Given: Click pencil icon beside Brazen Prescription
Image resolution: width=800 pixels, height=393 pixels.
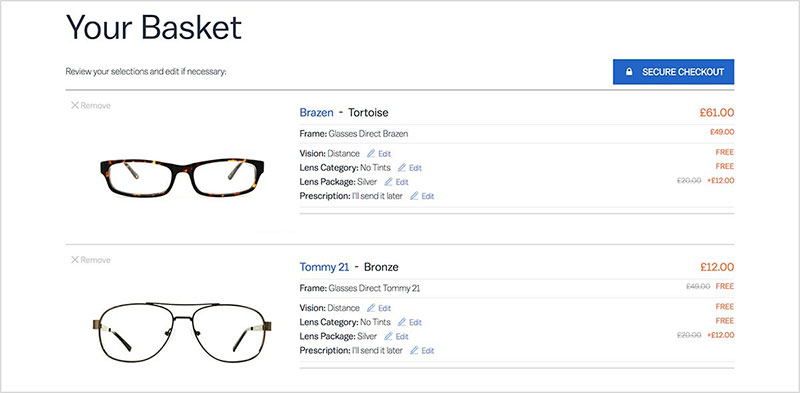Looking at the screenshot, I should (414, 196).
